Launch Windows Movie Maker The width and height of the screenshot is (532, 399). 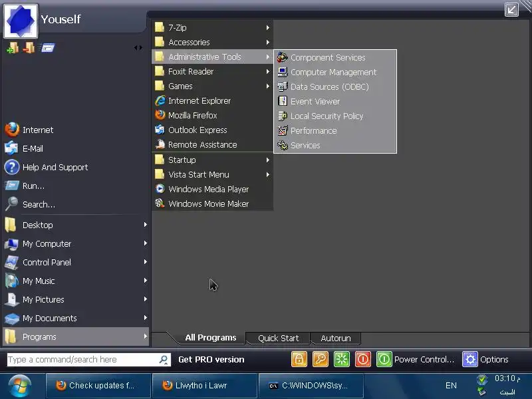click(x=212, y=203)
